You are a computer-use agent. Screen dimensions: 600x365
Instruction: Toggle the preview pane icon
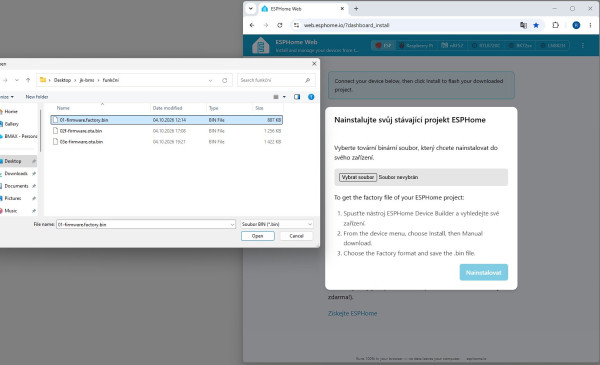pyautogui.click(x=297, y=97)
